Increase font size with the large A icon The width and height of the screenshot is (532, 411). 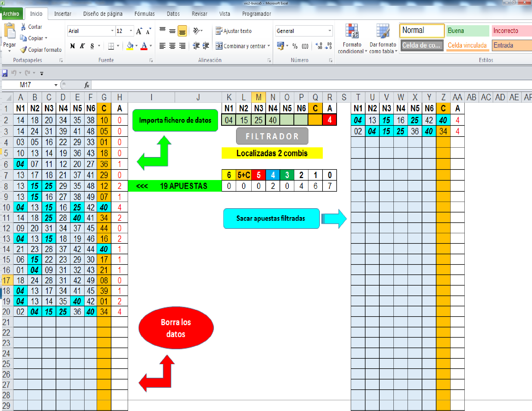[x=139, y=31]
